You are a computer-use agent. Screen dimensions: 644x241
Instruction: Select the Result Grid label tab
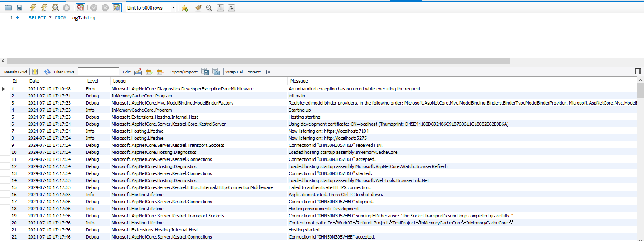(x=15, y=72)
